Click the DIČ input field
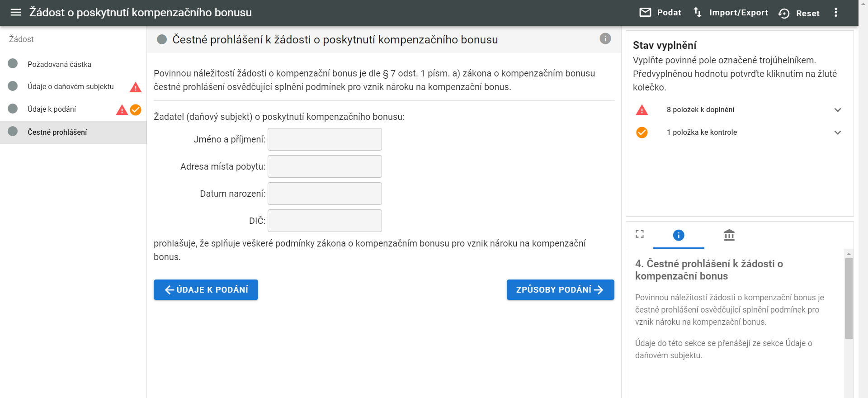Image resolution: width=868 pixels, height=398 pixels. 325,221
